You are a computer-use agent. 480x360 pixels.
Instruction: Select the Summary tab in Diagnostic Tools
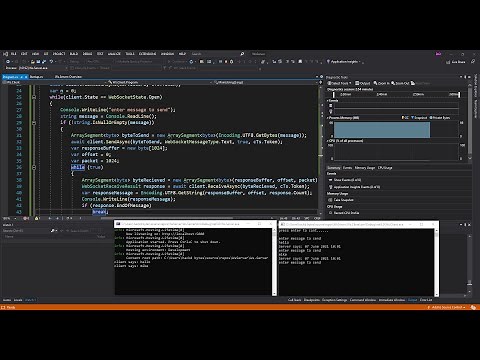pos(334,168)
